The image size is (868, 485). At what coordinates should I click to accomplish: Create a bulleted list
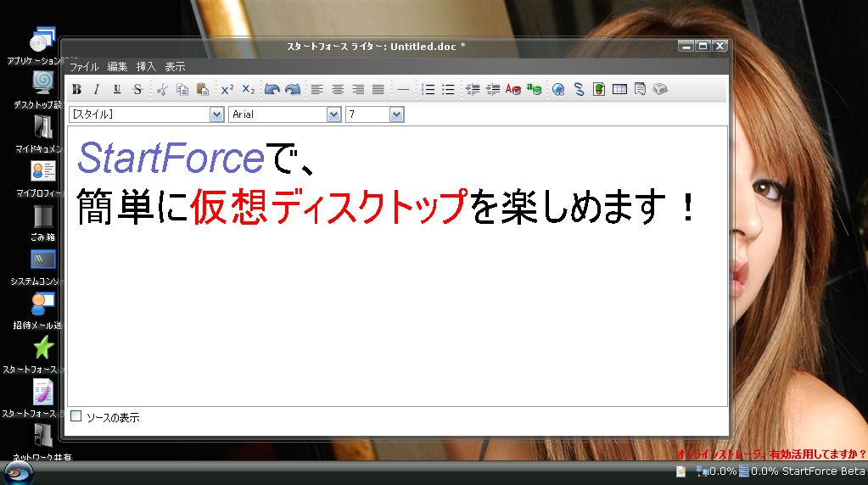448,89
